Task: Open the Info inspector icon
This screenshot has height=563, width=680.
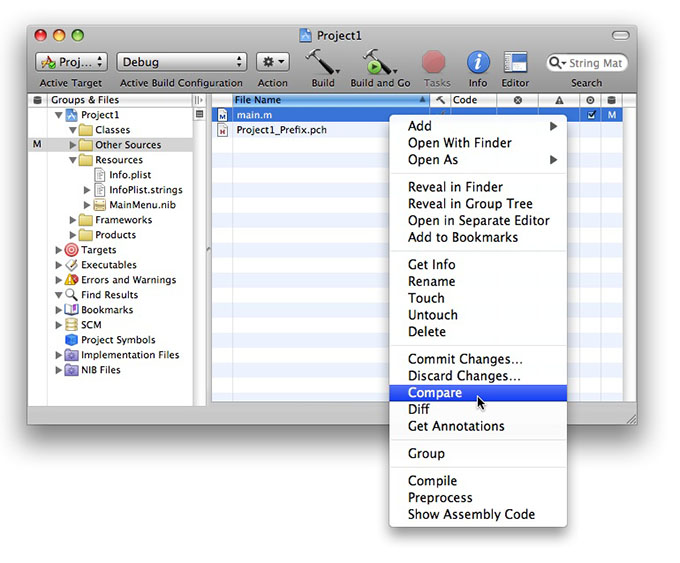Action: coord(478,62)
